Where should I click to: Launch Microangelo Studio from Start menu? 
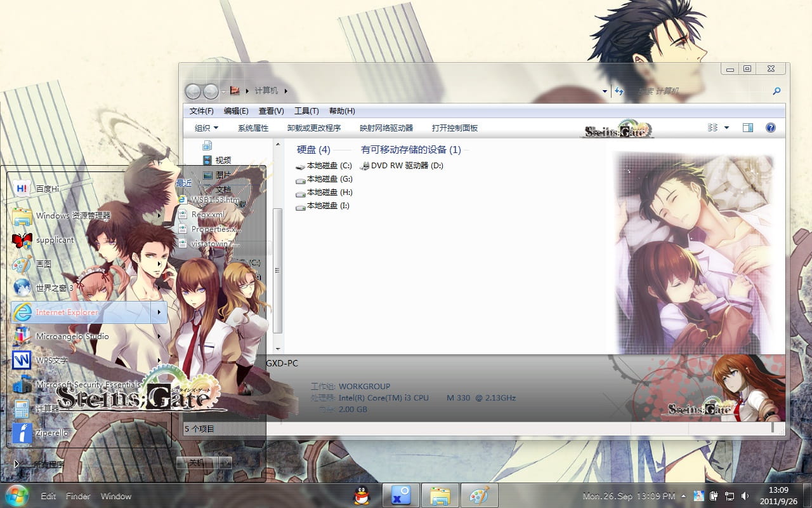pyautogui.click(x=72, y=336)
